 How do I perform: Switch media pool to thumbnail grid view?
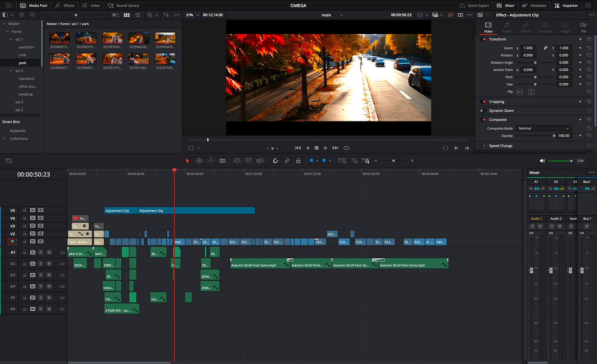(x=127, y=15)
